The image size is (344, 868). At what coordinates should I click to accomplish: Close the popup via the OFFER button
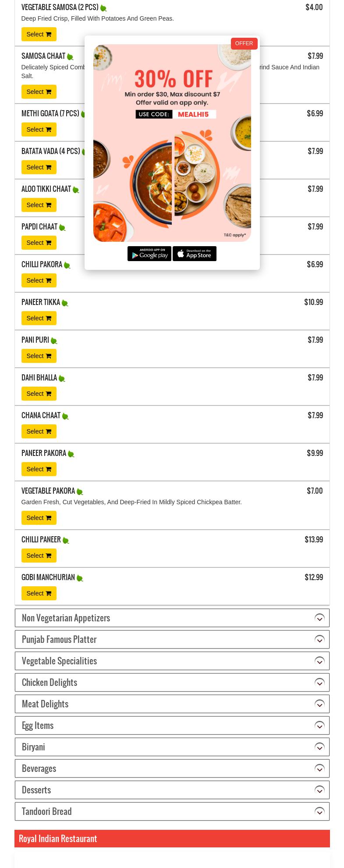[x=244, y=43]
